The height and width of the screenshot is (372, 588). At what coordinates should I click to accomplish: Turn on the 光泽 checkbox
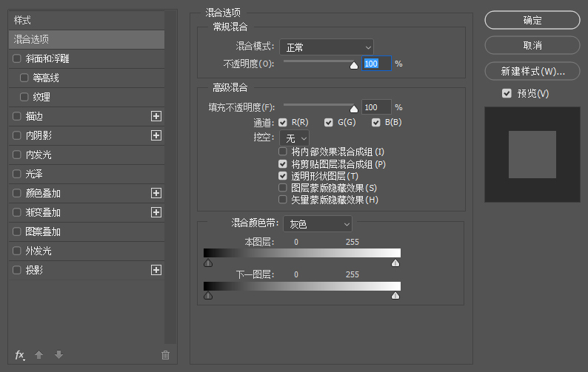point(17,174)
